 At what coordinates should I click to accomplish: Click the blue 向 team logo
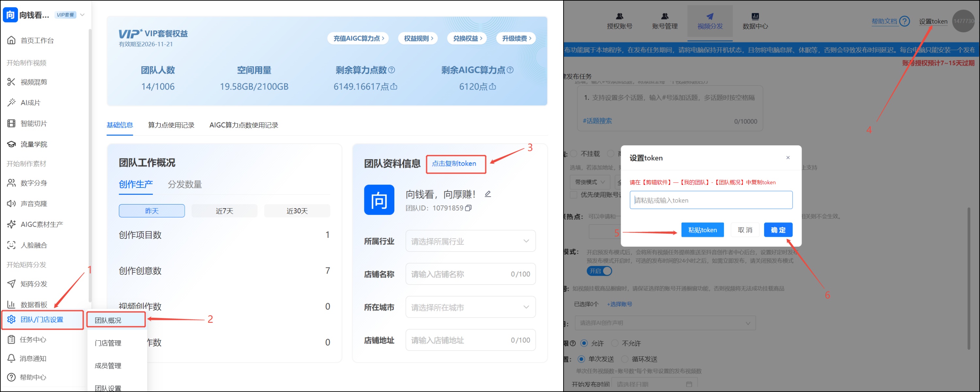click(x=379, y=200)
